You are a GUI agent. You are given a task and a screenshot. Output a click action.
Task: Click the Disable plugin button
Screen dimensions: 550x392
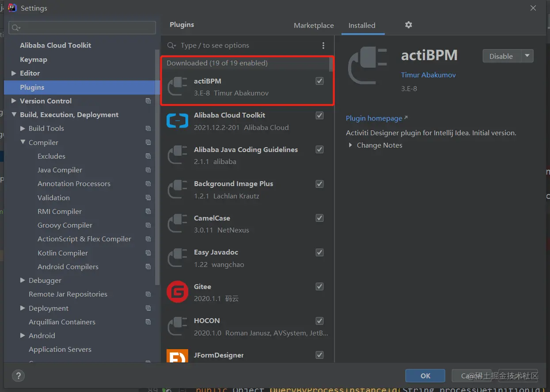pyautogui.click(x=501, y=56)
